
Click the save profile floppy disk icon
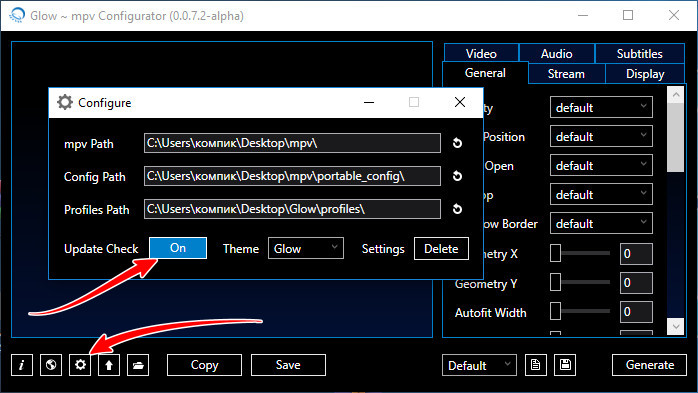[565, 365]
